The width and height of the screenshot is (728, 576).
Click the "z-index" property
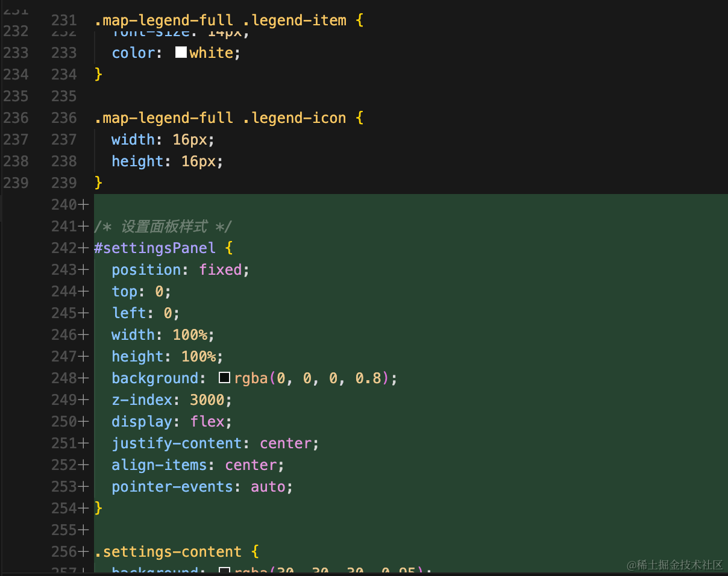[x=142, y=399]
